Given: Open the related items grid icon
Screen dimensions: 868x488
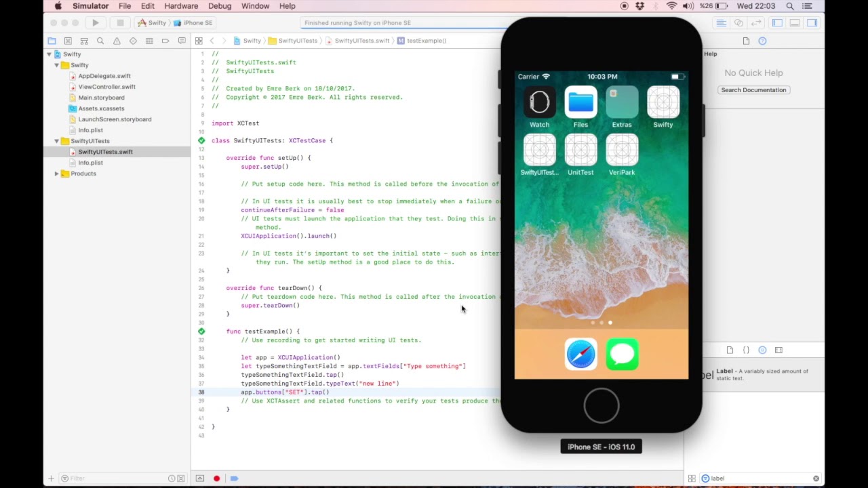Looking at the screenshot, I should tap(199, 41).
